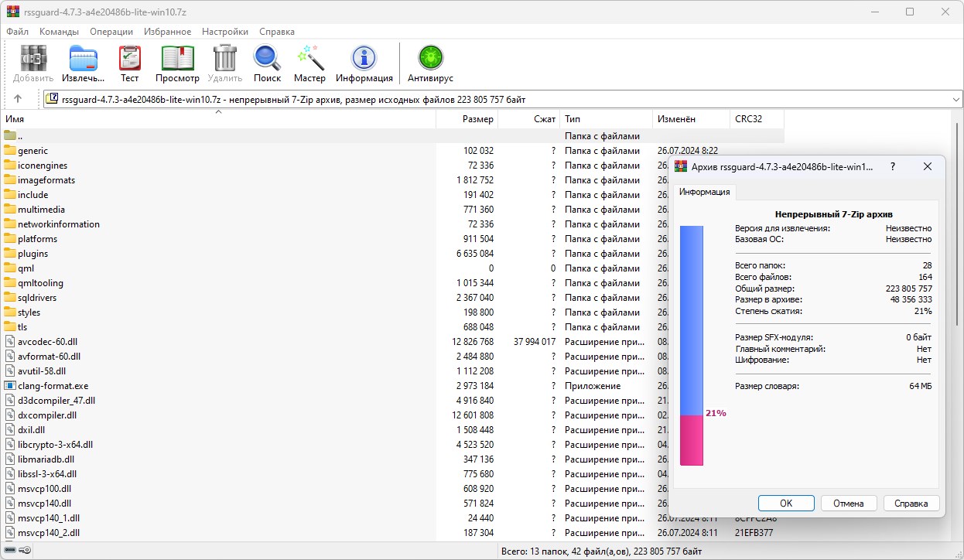Click the application icon of clang-format.exe
964x560 pixels.
click(x=10, y=386)
